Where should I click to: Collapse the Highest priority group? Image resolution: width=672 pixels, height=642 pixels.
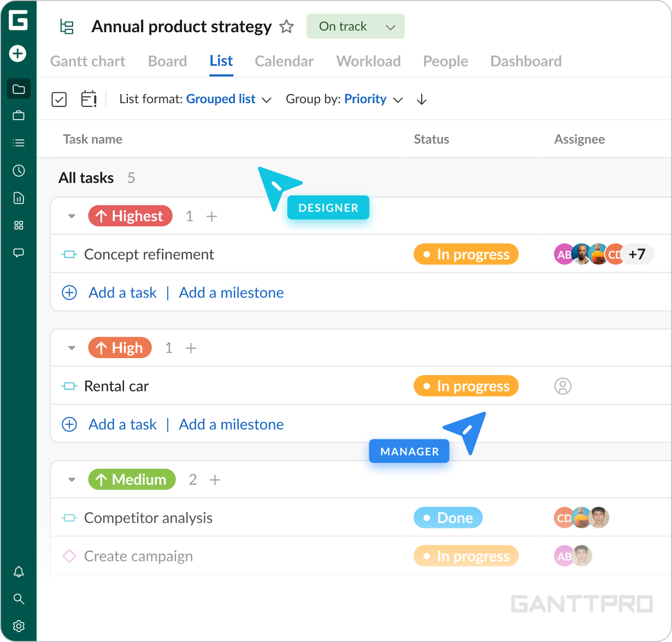pos(72,216)
